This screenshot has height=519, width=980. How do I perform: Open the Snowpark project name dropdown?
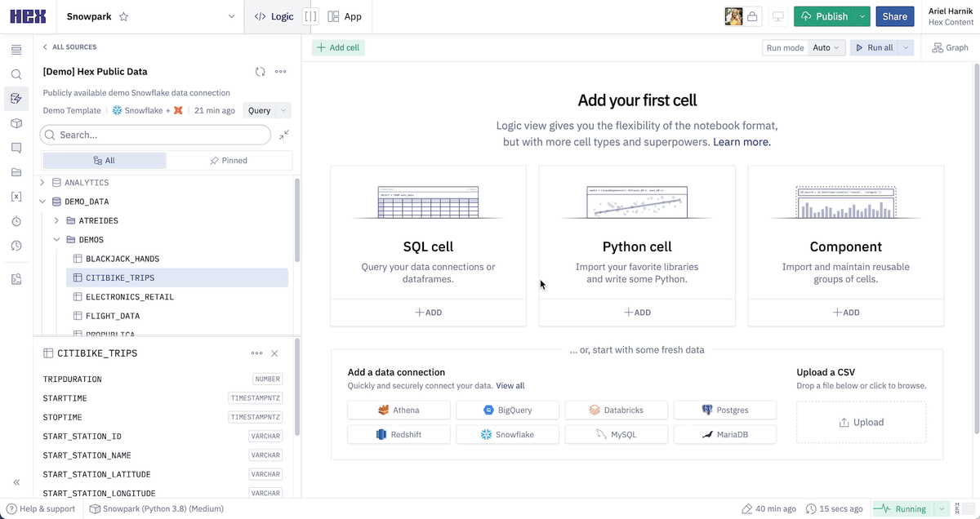coord(232,16)
